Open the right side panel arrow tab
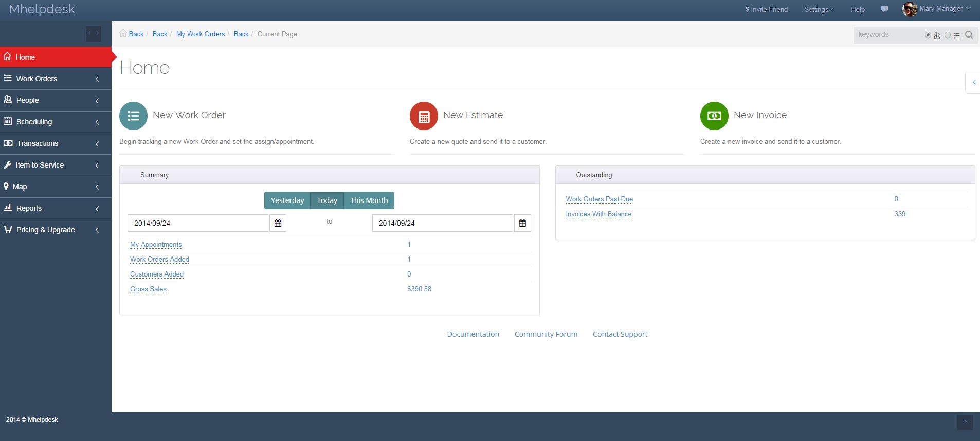 (973, 82)
